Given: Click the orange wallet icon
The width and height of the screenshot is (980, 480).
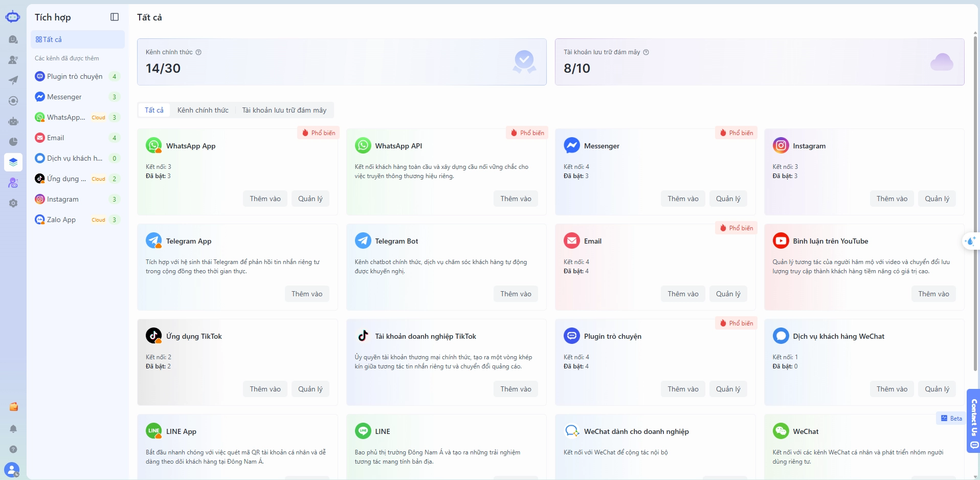Looking at the screenshot, I should (14, 407).
